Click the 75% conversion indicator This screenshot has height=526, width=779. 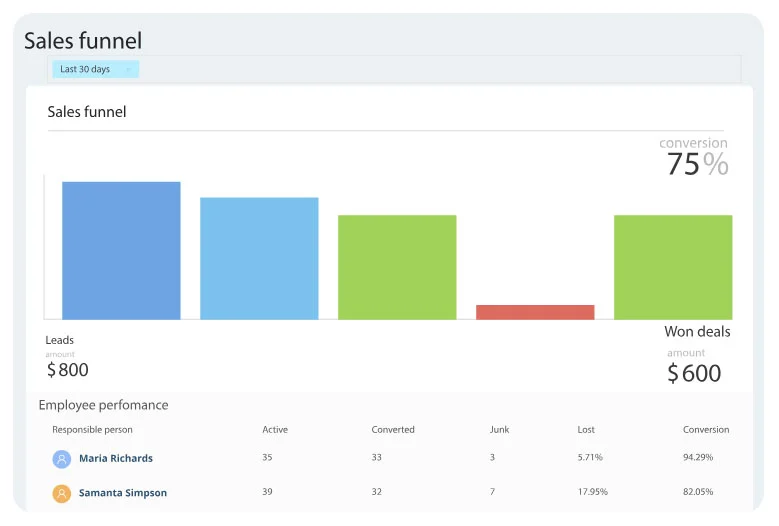coord(697,163)
